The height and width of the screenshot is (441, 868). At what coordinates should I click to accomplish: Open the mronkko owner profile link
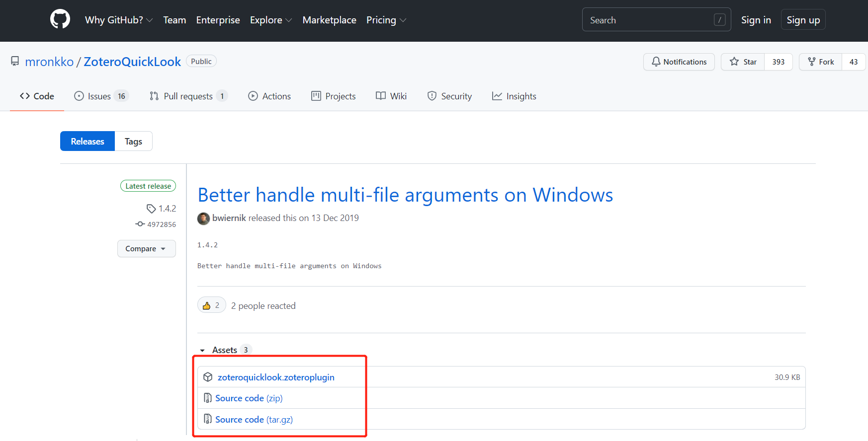tap(49, 62)
